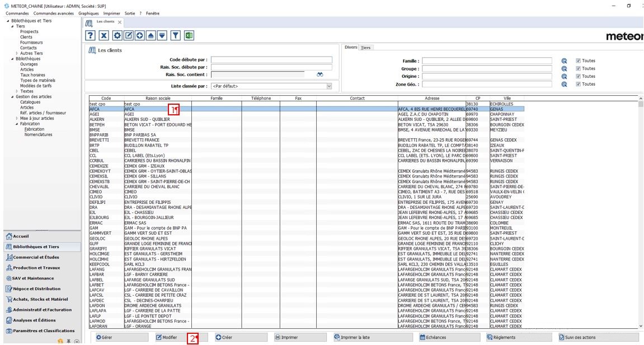Expand the Autres Tiers tree node
This screenshot has width=644, height=345.
pyautogui.click(x=17, y=53)
